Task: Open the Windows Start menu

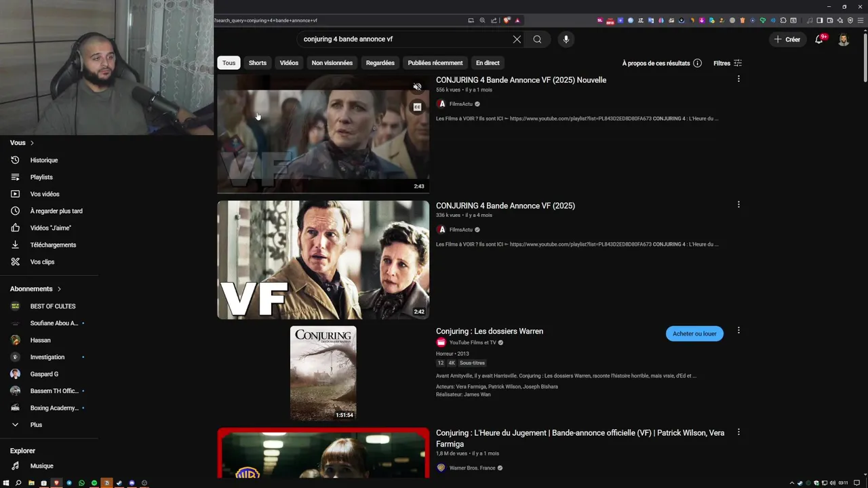Action: [6, 483]
